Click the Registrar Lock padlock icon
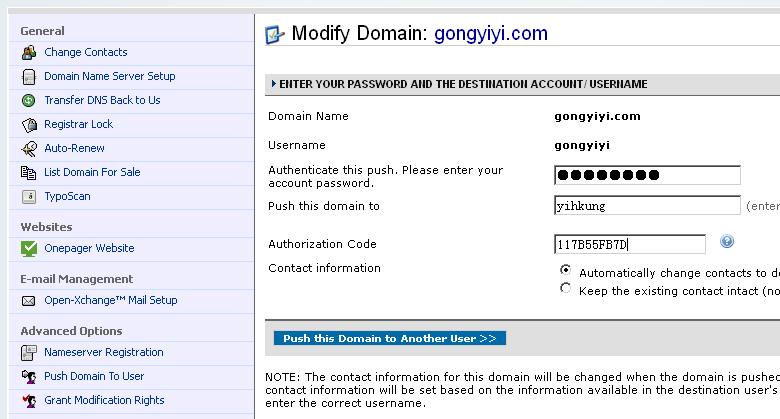The image size is (780, 419). tap(29, 124)
